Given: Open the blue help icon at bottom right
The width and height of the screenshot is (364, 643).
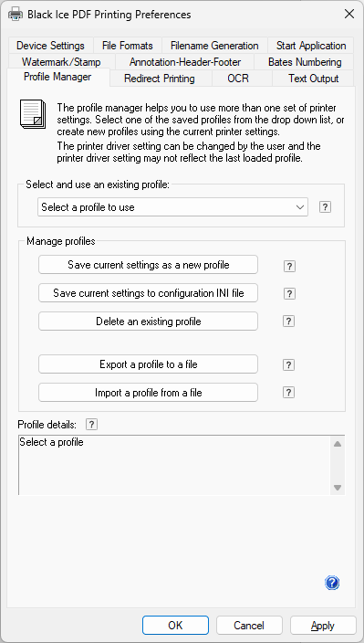Looking at the screenshot, I should click(332, 583).
